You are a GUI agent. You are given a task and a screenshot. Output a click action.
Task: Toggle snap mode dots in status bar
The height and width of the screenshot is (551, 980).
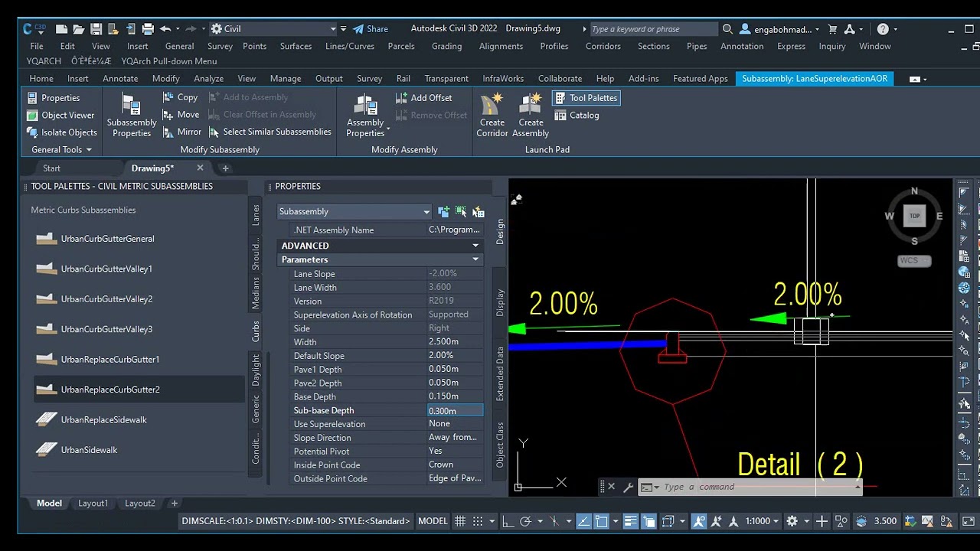click(478, 521)
